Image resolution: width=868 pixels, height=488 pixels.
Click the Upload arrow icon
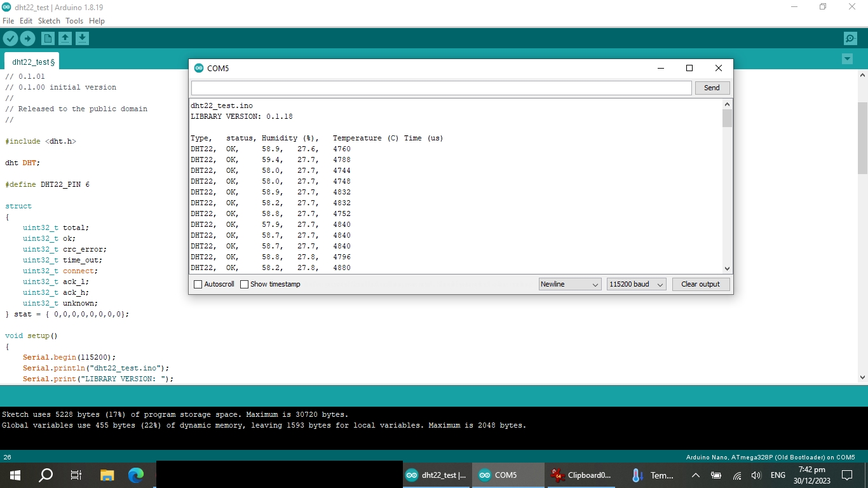(x=27, y=39)
